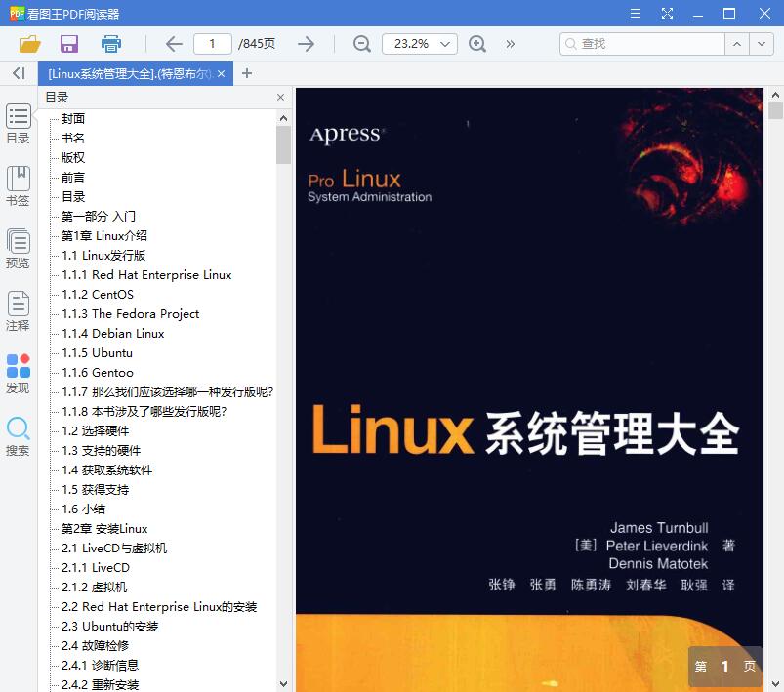Open the 目录 sidebar icon
This screenshot has height=692, width=784.
click(18, 124)
